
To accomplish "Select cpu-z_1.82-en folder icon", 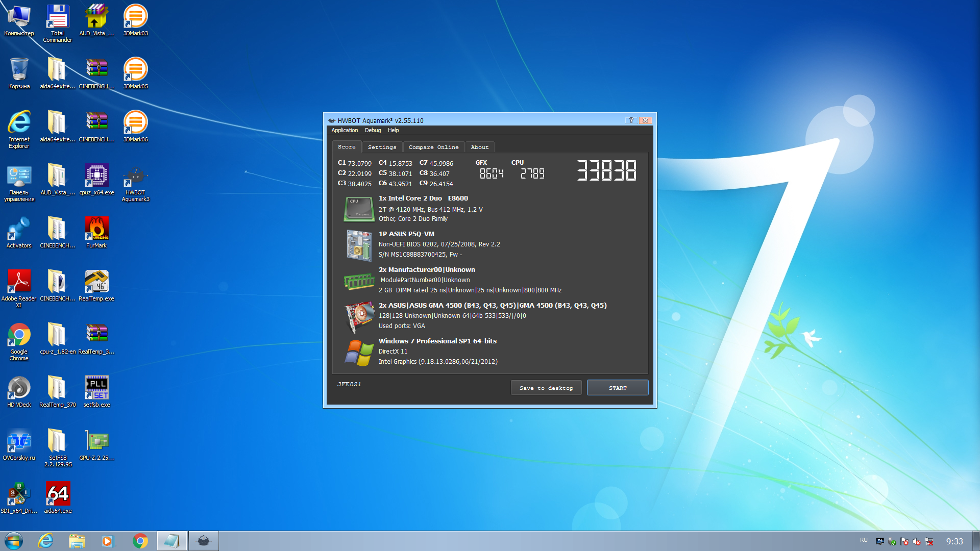I will tap(58, 339).
